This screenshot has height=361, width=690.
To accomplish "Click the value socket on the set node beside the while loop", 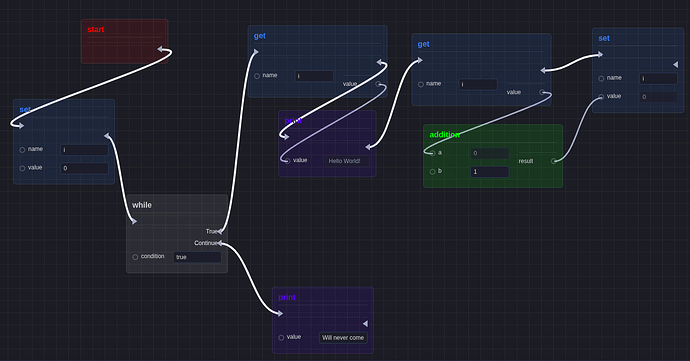I will (x=22, y=168).
